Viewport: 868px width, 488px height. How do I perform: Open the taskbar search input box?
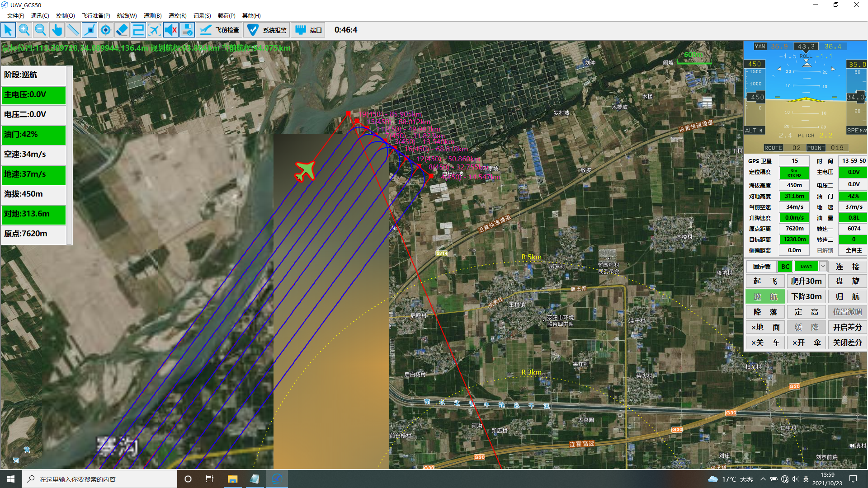[99, 479]
